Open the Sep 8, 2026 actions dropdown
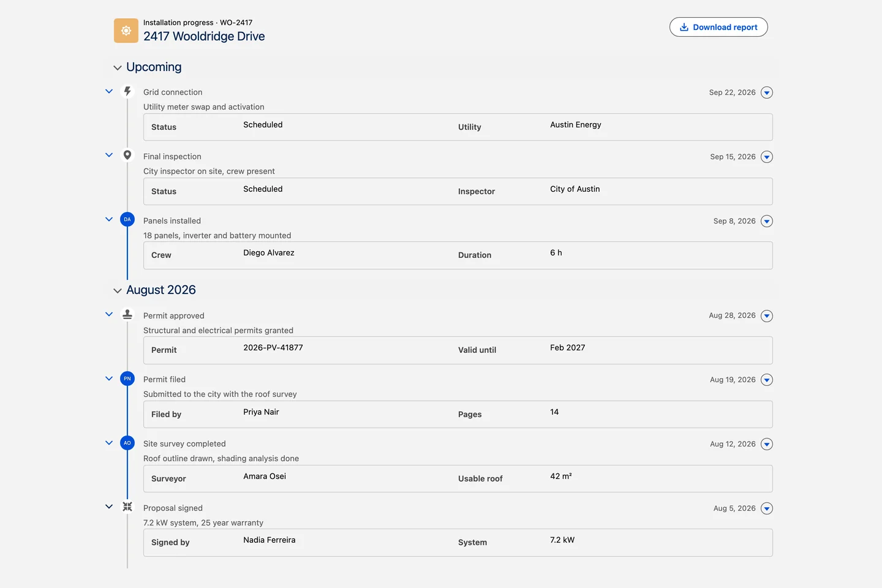Image resolution: width=882 pixels, height=588 pixels. tap(767, 221)
